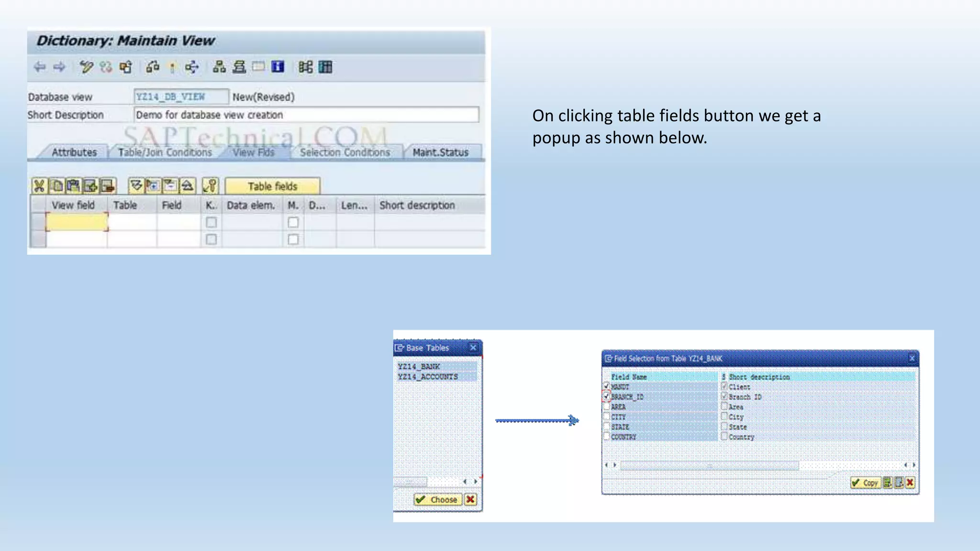Check the STATE field checkbox
980x551 pixels.
pos(607,427)
